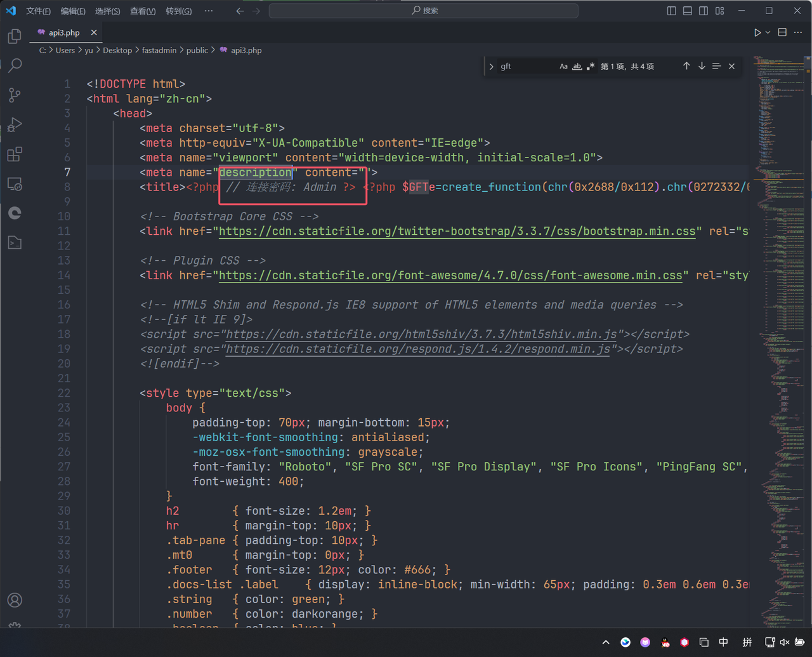Open the Source Control view
The image size is (812, 657).
click(x=15, y=95)
